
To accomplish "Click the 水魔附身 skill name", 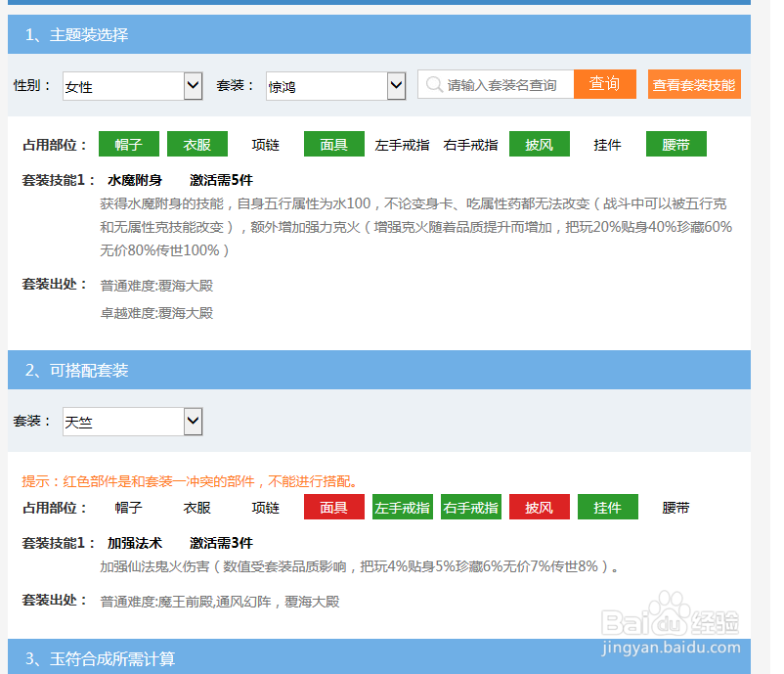I will click(x=135, y=180).
